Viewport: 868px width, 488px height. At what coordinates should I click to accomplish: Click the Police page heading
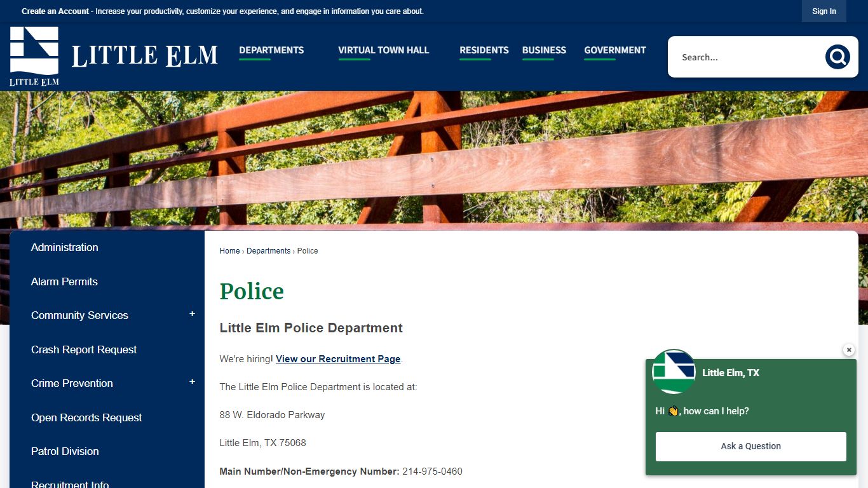tap(252, 291)
